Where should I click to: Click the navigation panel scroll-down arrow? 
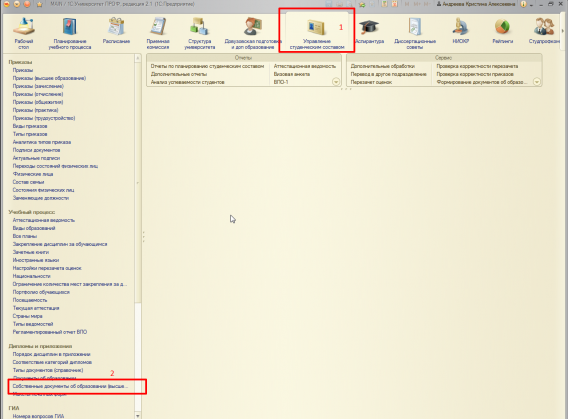point(138,416)
